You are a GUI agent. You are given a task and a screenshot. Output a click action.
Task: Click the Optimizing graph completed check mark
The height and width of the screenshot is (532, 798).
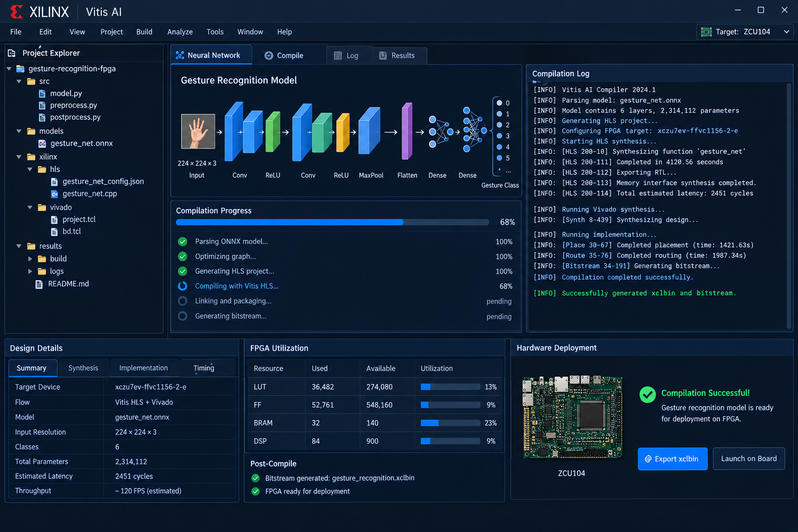pos(182,257)
